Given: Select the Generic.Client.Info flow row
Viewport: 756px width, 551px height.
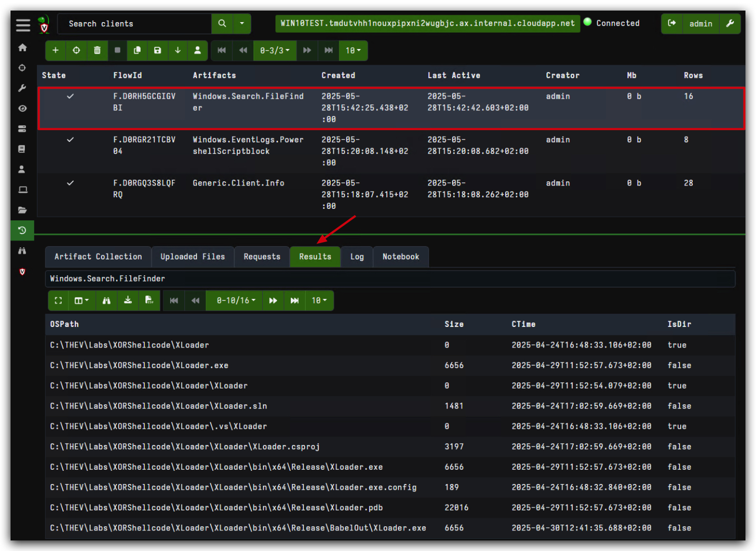Looking at the screenshot, I should 391,195.
